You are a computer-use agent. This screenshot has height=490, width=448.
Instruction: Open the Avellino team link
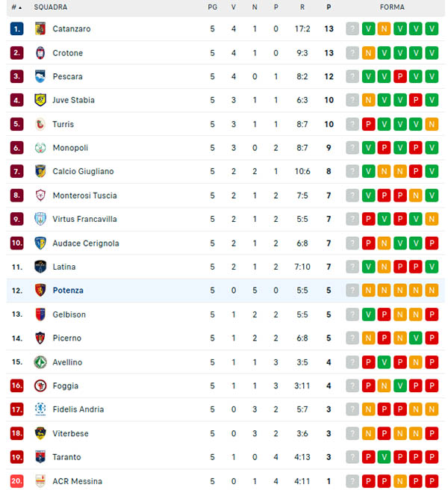pos(67,362)
